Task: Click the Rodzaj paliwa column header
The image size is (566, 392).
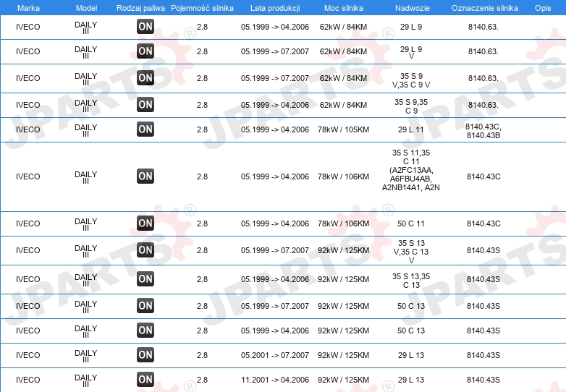Action: click(140, 8)
